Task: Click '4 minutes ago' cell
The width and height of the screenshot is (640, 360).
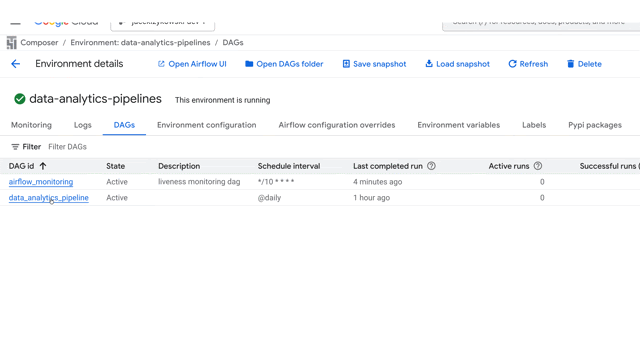Action: pyautogui.click(x=378, y=182)
